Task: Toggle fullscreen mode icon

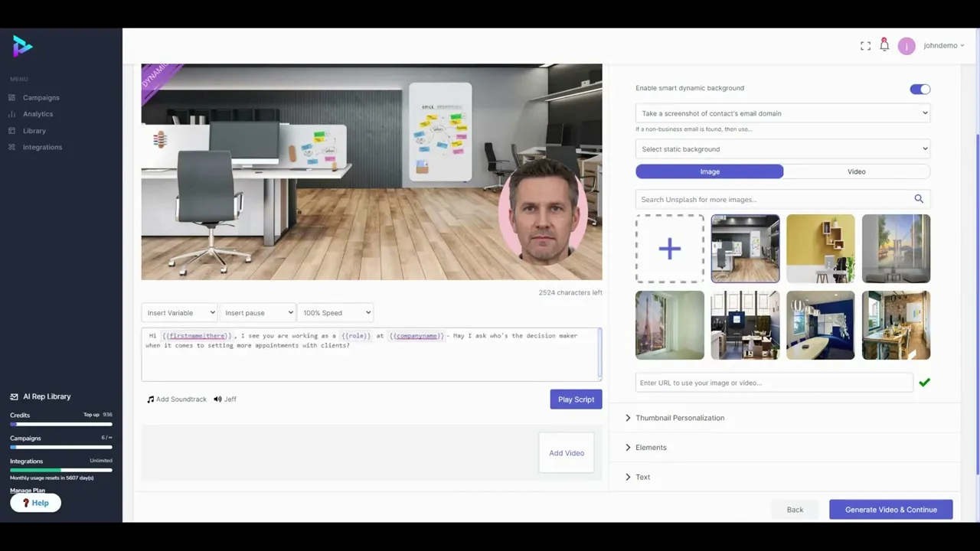Action: tap(865, 46)
